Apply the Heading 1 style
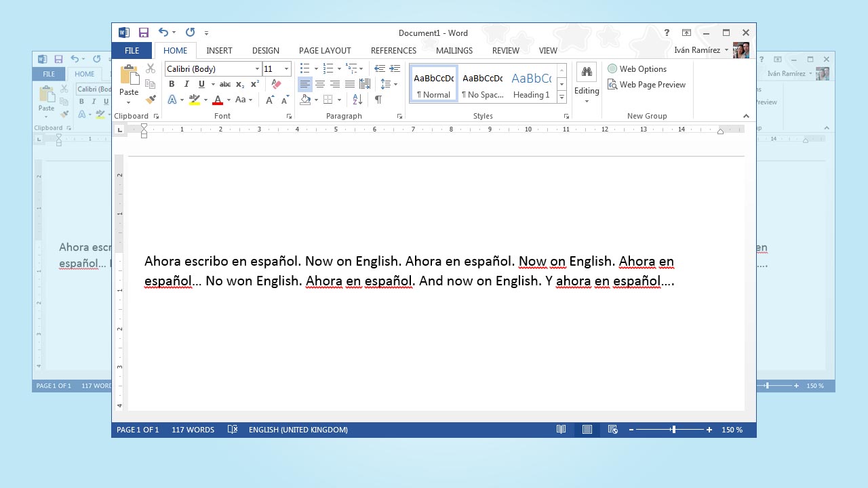The image size is (868, 488). tap(531, 84)
